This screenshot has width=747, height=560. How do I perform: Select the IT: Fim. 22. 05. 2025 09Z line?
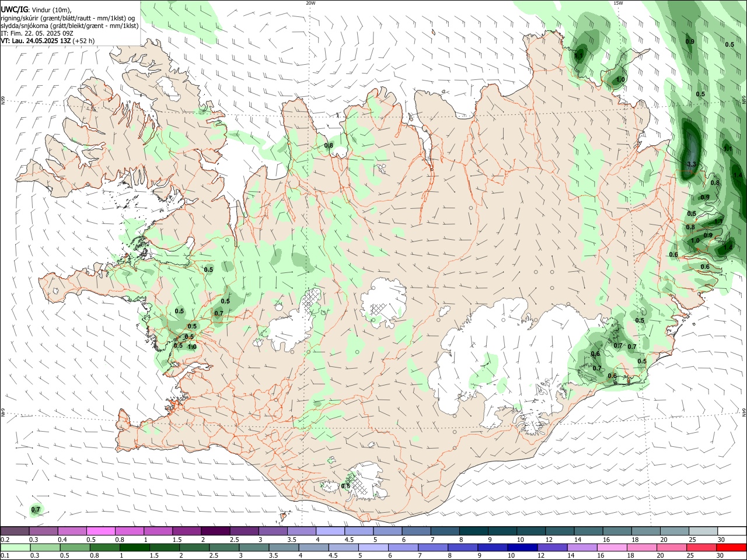click(37, 33)
